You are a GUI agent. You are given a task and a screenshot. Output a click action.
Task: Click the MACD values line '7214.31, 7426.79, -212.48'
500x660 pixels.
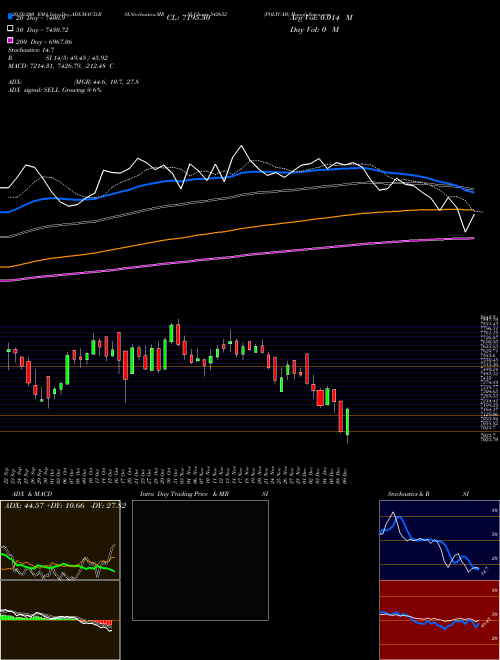tap(67, 66)
